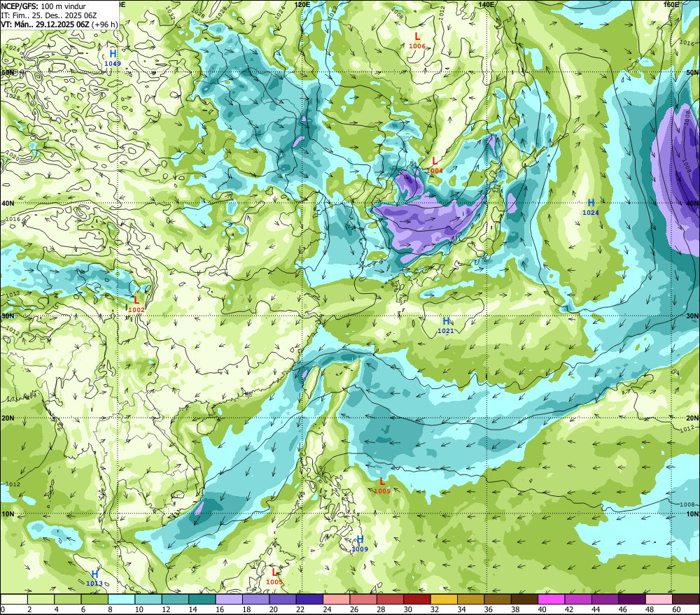Click the 30N latitude label on left edge

point(7,316)
